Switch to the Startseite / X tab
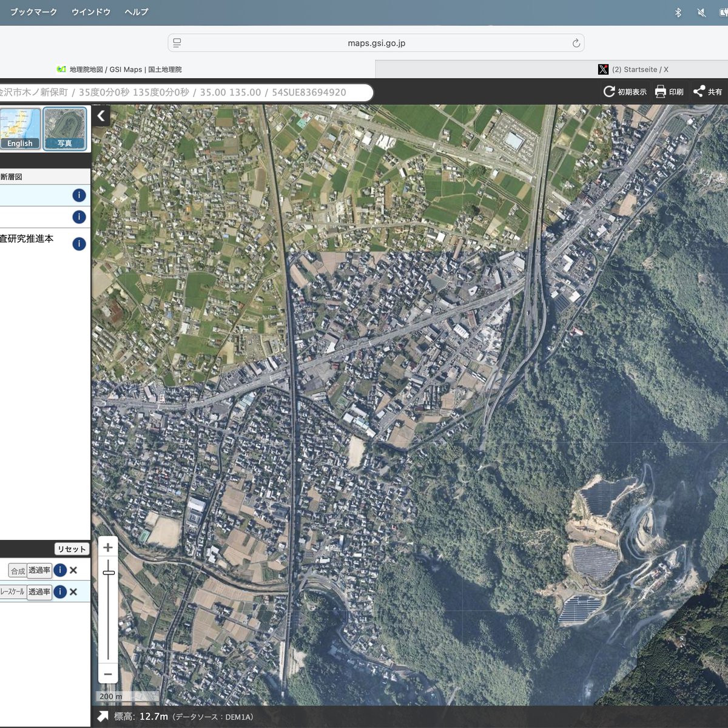Image resolution: width=728 pixels, height=728 pixels. (x=633, y=69)
